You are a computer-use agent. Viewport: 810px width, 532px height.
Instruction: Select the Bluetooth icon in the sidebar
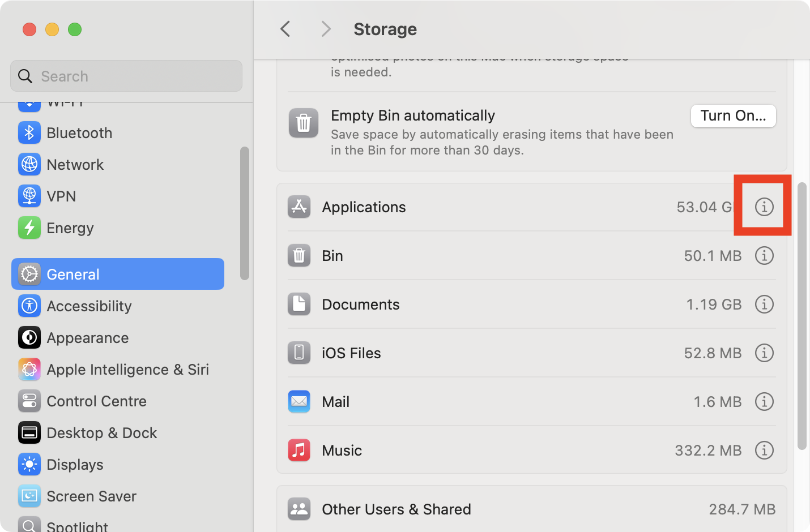coord(29,132)
